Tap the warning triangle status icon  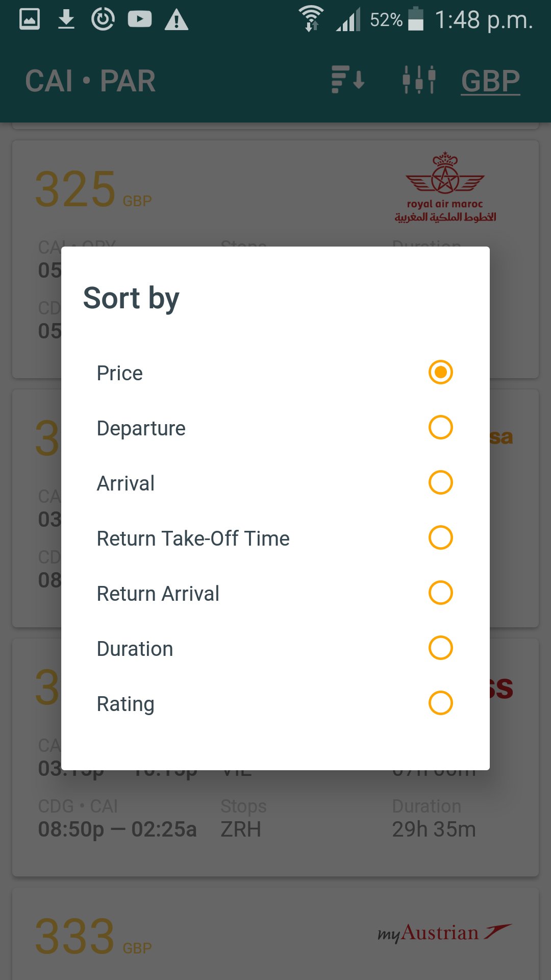[x=177, y=20]
